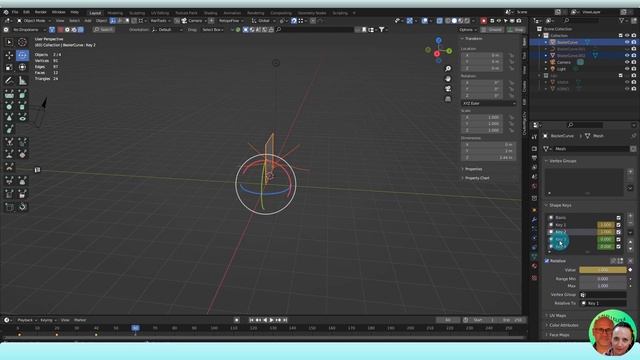
Task: Move the shape key down with the down arrow
Action: pyautogui.click(x=630, y=249)
